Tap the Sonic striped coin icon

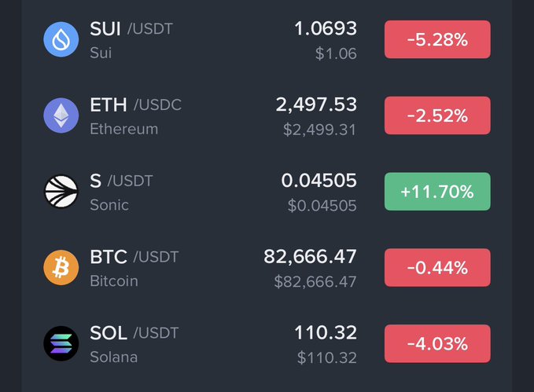(x=61, y=191)
